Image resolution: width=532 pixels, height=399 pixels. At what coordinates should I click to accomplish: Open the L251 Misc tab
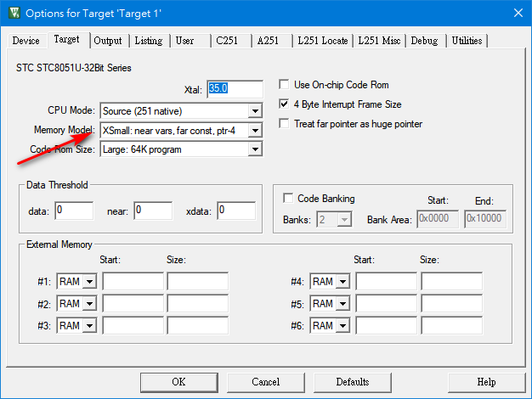(x=379, y=41)
